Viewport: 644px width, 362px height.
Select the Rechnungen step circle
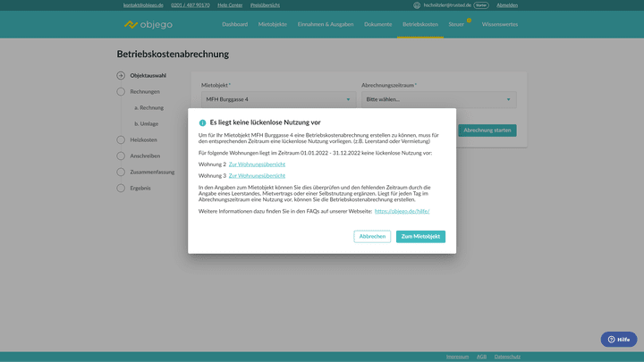click(121, 91)
